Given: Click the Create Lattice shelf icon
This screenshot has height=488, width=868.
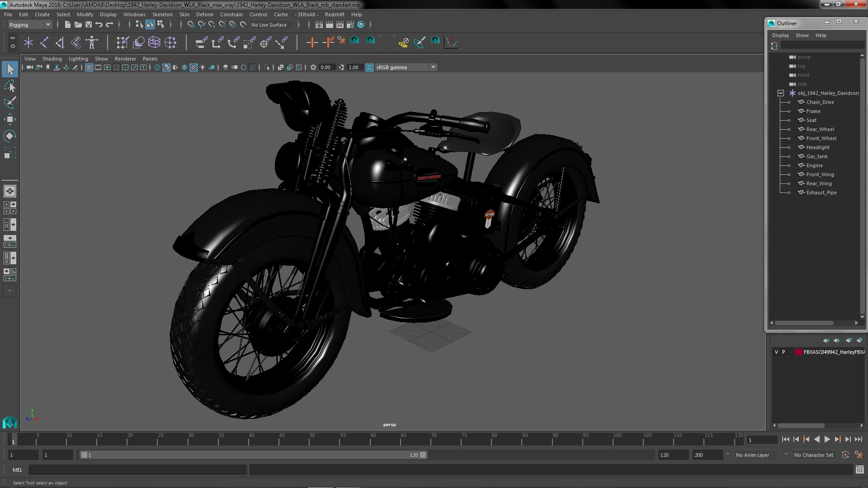Looking at the screenshot, I should pyautogui.click(x=154, y=42).
